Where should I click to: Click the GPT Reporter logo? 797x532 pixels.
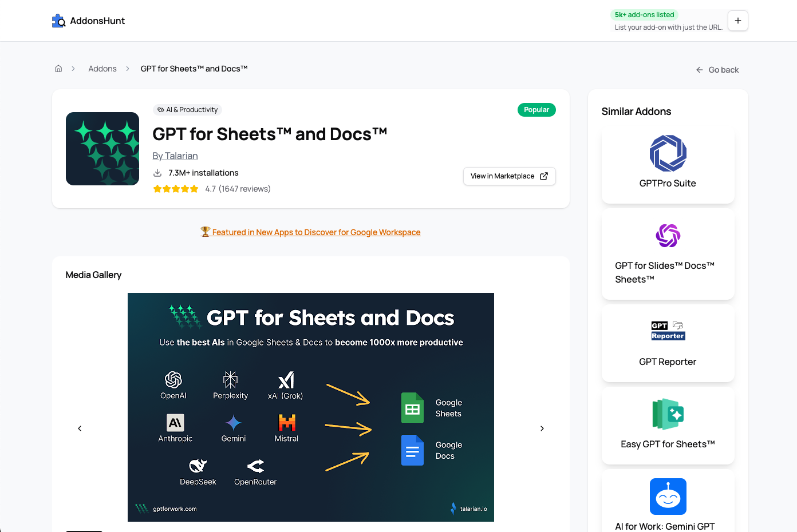(668, 331)
